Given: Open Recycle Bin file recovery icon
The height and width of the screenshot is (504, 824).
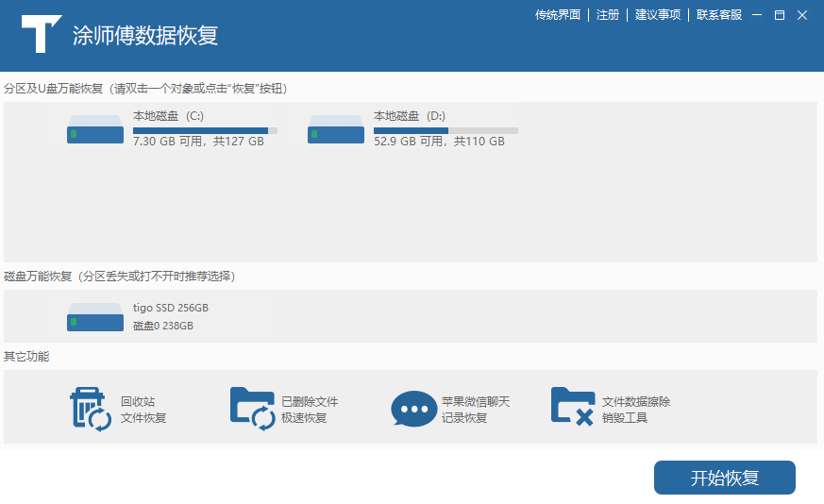Looking at the screenshot, I should coord(91,410).
